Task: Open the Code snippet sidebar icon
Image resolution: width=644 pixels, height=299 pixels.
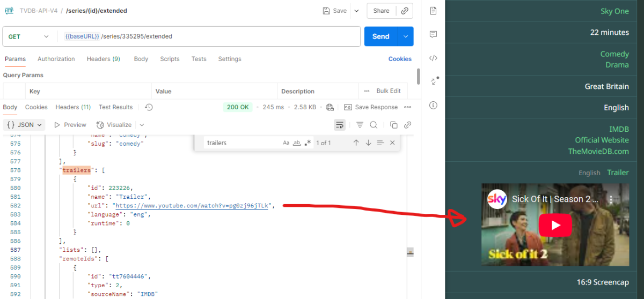Action: pos(434,58)
